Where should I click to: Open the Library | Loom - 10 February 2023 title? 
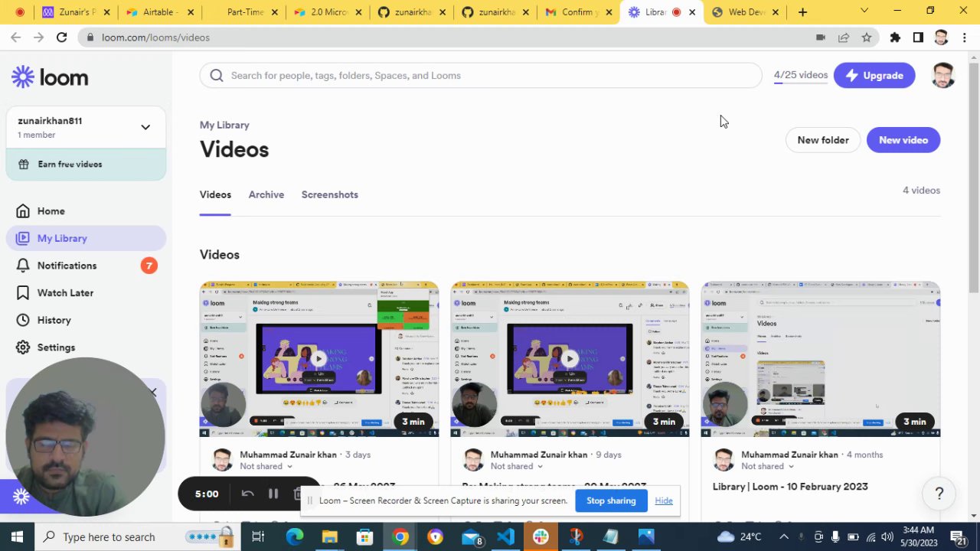(x=790, y=487)
